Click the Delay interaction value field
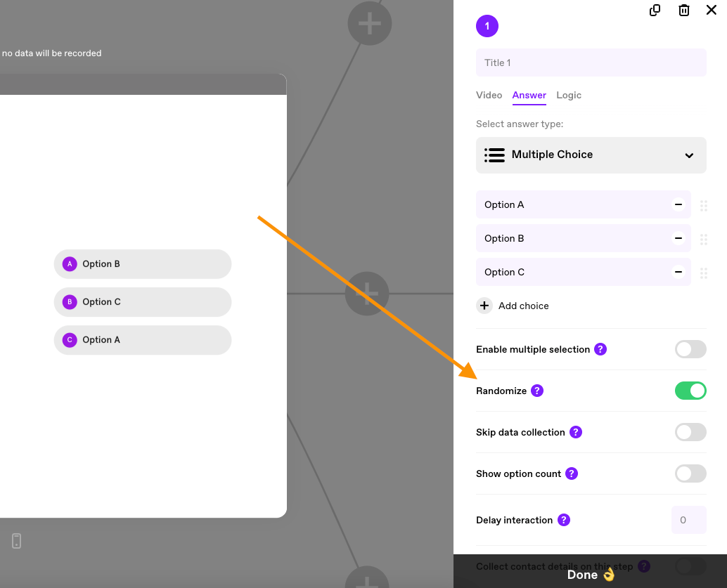 [x=688, y=520]
